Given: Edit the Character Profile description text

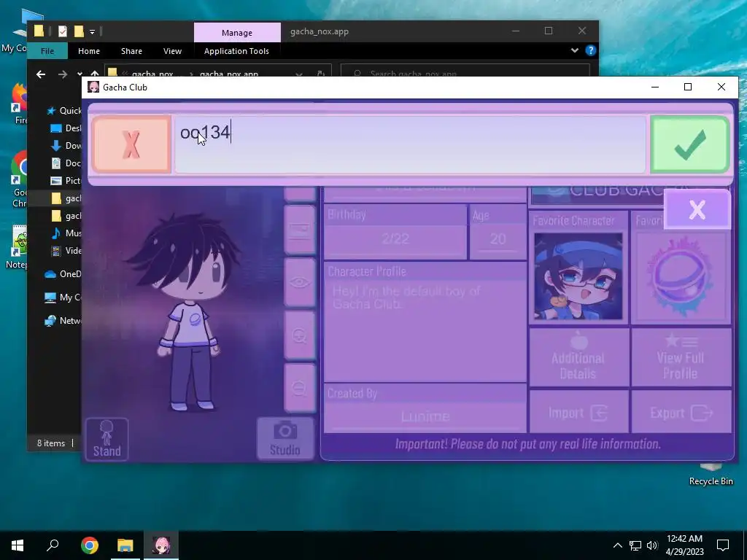Looking at the screenshot, I should point(425,330).
